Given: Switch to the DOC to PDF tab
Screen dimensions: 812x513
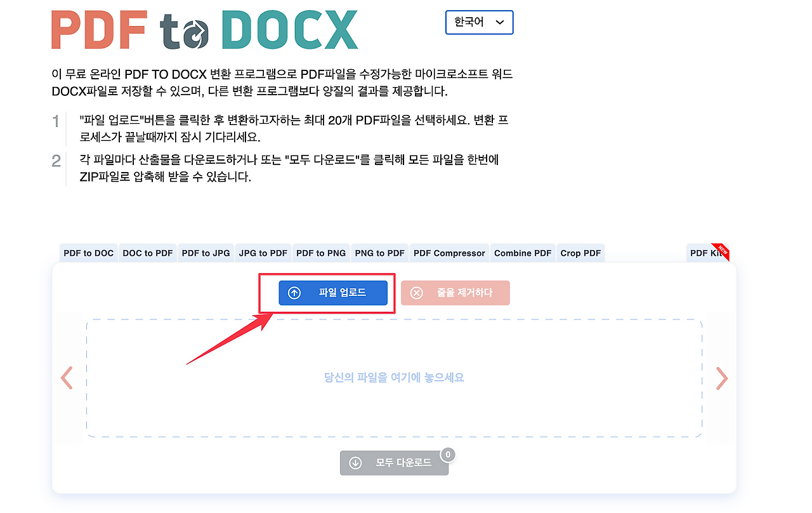Looking at the screenshot, I should click(x=148, y=253).
